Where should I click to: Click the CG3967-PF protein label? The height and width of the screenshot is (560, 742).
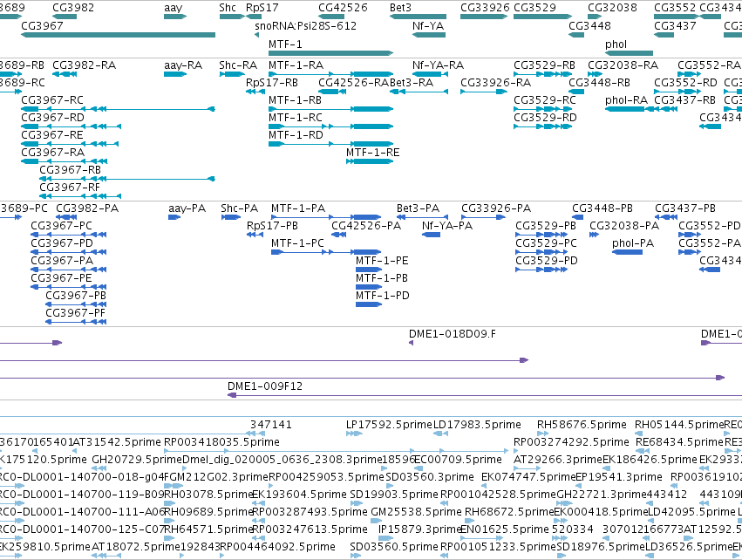coord(76,313)
